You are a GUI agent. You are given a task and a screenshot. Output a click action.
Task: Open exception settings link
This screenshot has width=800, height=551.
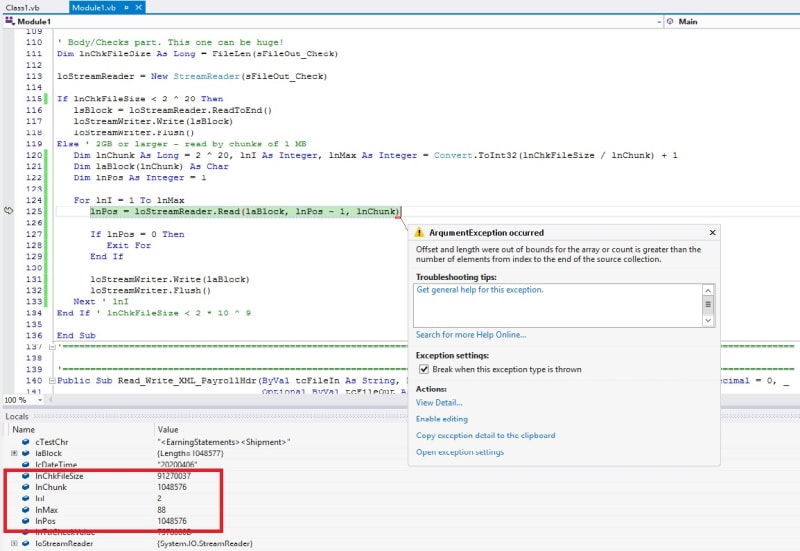[460, 452]
